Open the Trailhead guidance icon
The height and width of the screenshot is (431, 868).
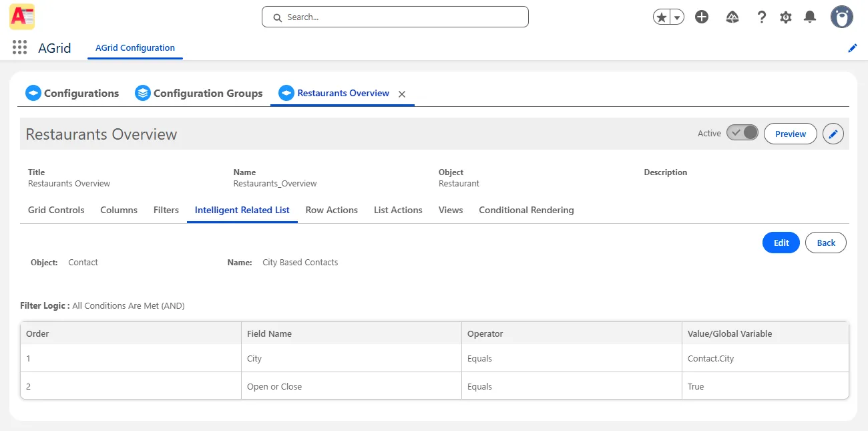732,17
